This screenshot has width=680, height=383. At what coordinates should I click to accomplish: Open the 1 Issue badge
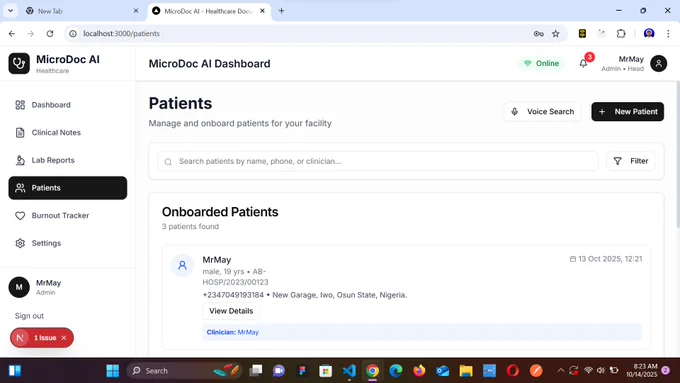tap(45, 338)
